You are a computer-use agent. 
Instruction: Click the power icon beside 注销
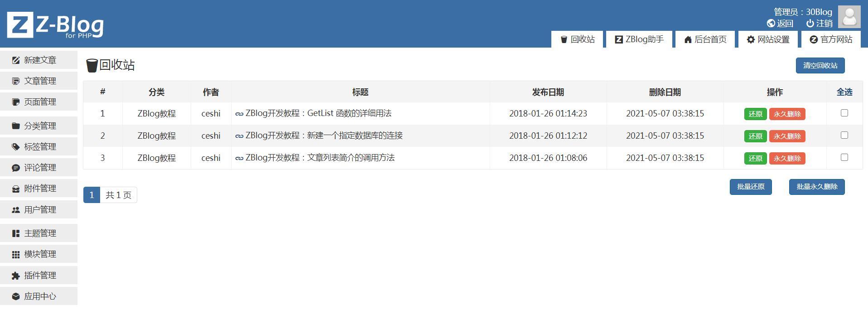[810, 23]
